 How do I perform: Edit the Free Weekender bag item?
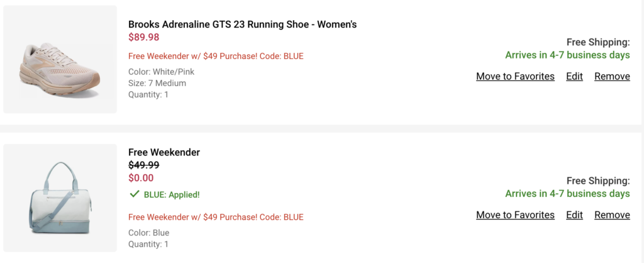(x=574, y=215)
